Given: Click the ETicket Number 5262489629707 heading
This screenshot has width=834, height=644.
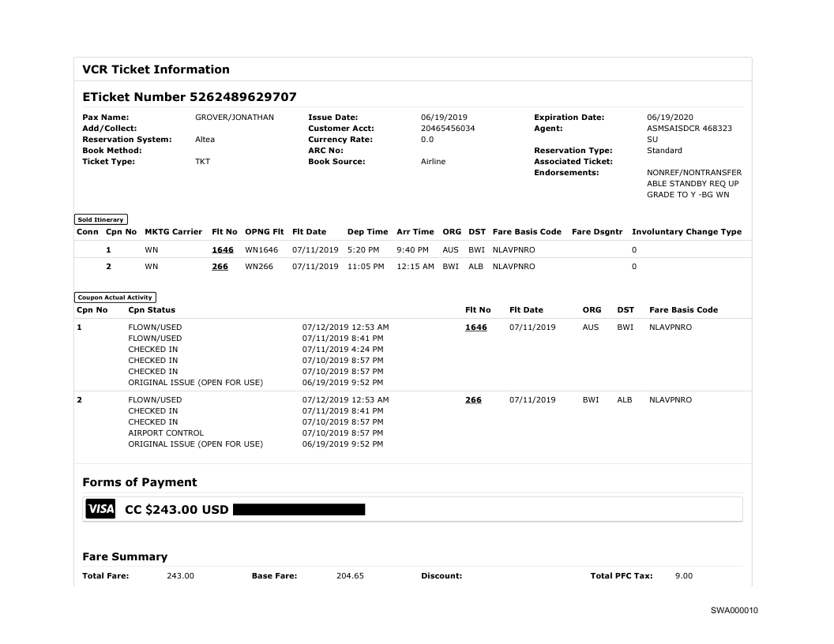Looking at the screenshot, I should pyautogui.click(x=190, y=97).
